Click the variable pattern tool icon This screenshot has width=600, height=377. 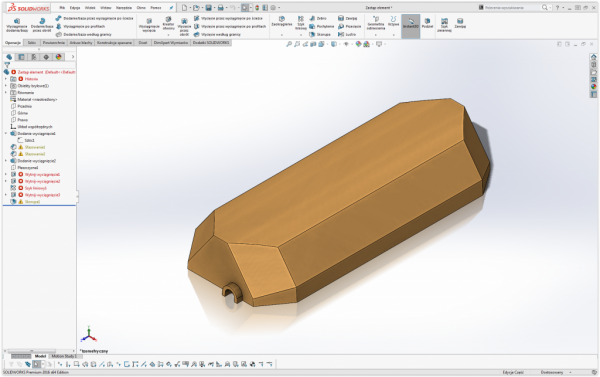point(444,21)
